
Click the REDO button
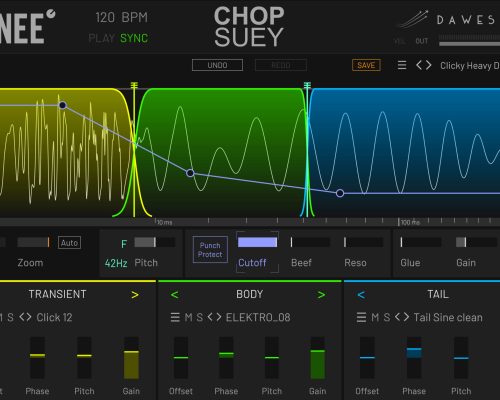(281, 65)
